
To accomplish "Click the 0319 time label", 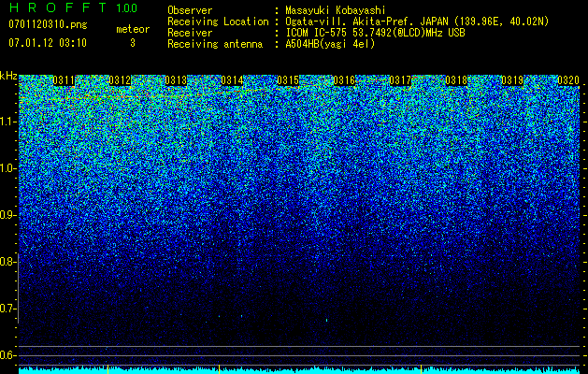I will pyautogui.click(x=512, y=80).
